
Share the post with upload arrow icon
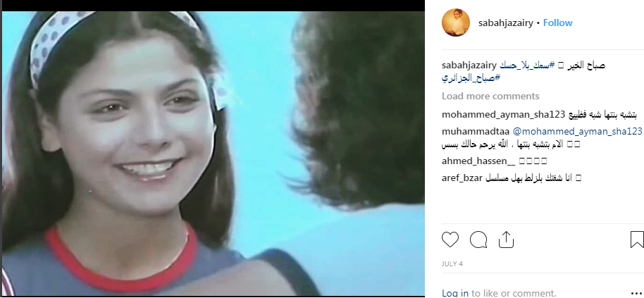[x=507, y=240]
